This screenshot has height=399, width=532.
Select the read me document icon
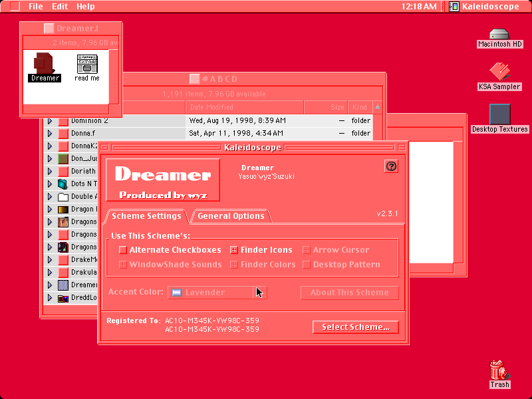coord(87,64)
